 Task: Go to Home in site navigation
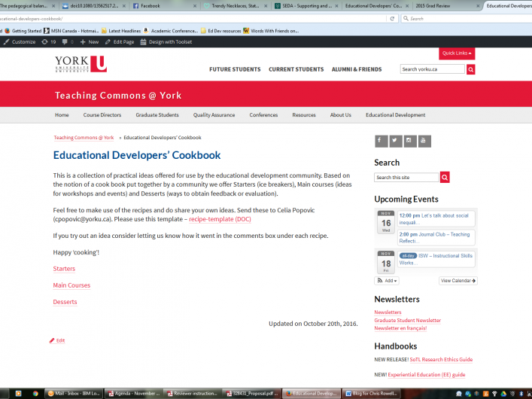click(62, 115)
